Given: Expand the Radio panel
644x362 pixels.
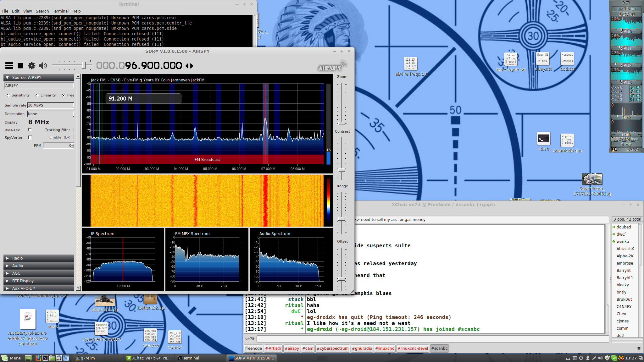Looking at the screenshot, I should [38, 258].
